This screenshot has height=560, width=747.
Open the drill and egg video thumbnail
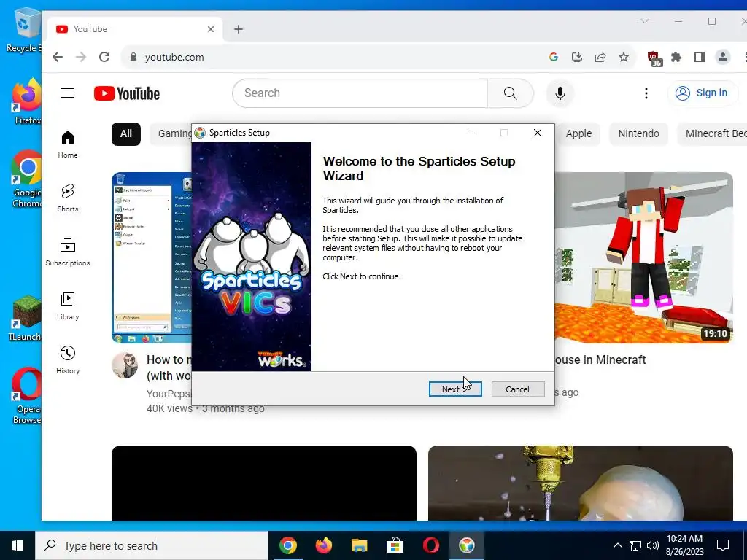point(580,483)
